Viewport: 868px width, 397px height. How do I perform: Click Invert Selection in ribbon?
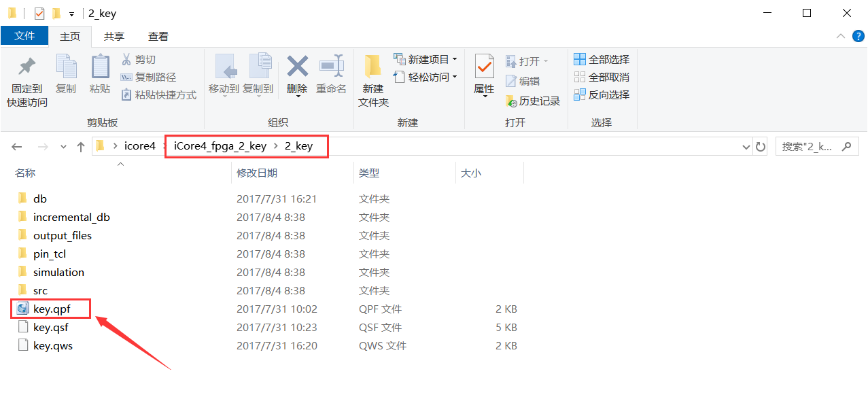pyautogui.click(x=602, y=94)
